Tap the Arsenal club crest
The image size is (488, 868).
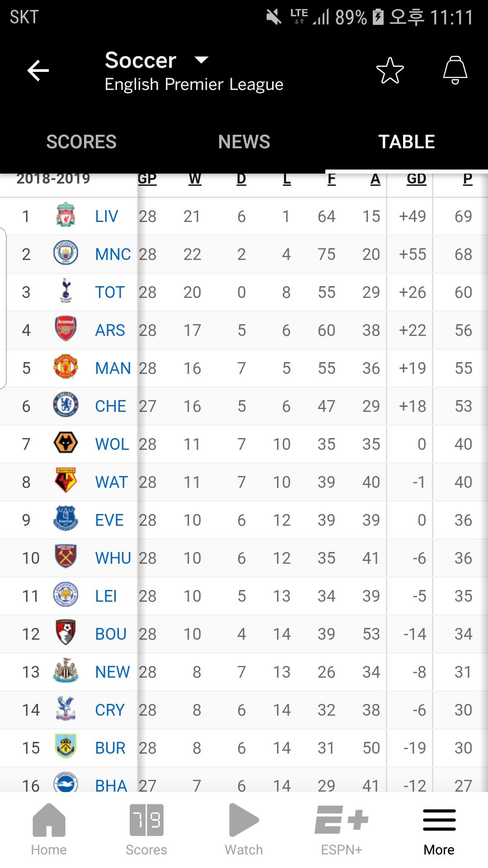click(66, 329)
